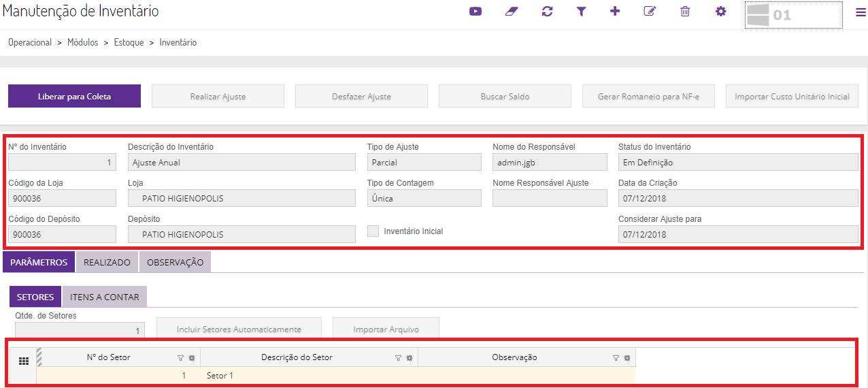Click the trash delete icon
868x388 pixels.
(x=685, y=12)
